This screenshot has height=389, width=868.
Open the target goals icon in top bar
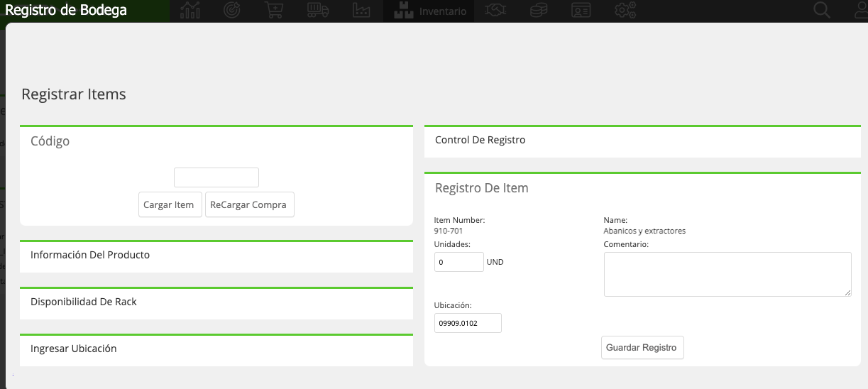[x=231, y=11]
